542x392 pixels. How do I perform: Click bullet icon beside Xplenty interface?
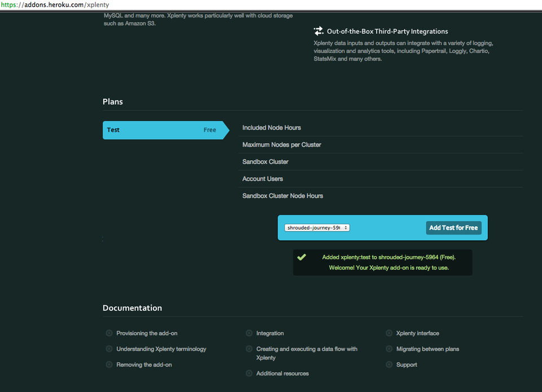click(389, 333)
